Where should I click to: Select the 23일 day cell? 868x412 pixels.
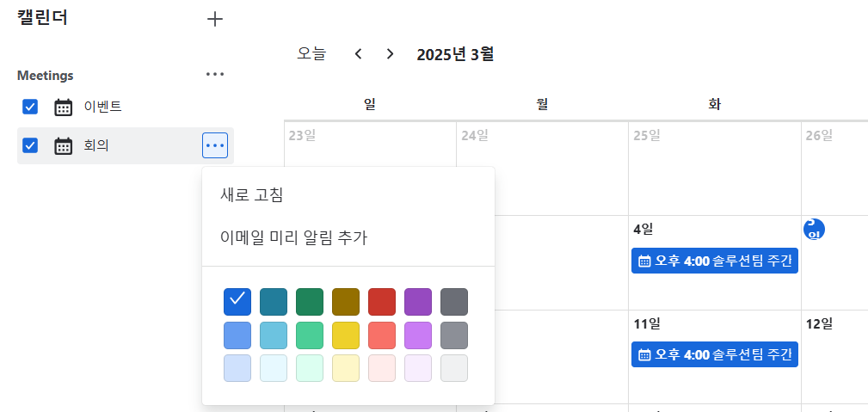(x=370, y=169)
